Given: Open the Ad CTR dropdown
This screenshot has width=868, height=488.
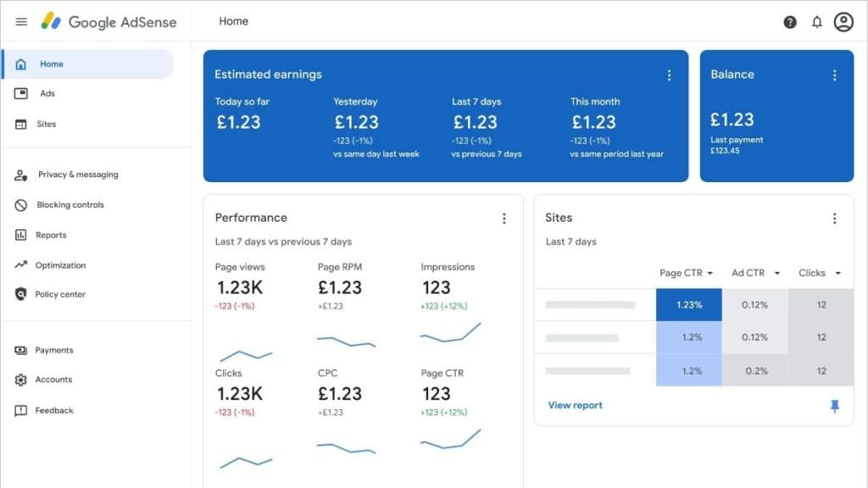Looking at the screenshot, I should coord(754,273).
